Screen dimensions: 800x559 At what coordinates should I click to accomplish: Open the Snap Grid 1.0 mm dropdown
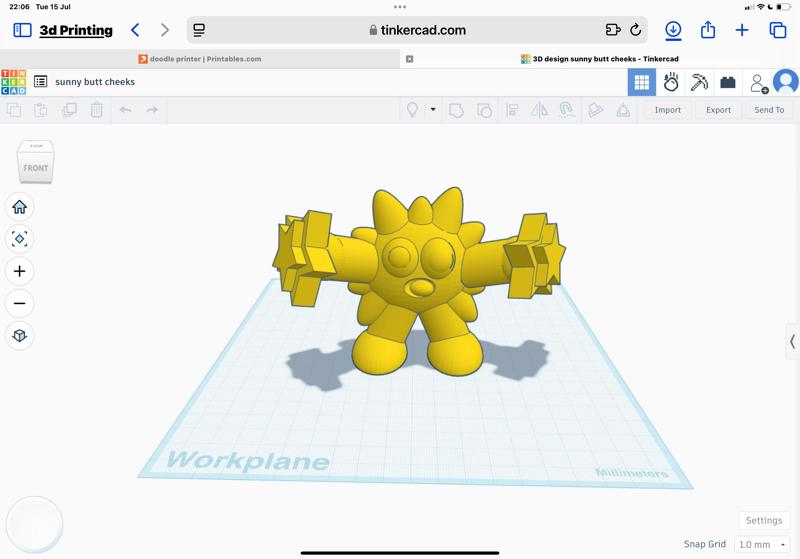pos(762,544)
